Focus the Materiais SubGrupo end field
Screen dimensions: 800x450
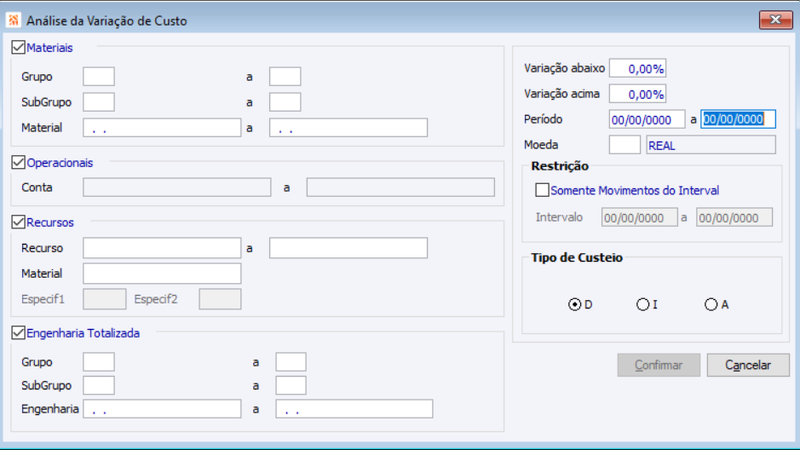point(285,102)
